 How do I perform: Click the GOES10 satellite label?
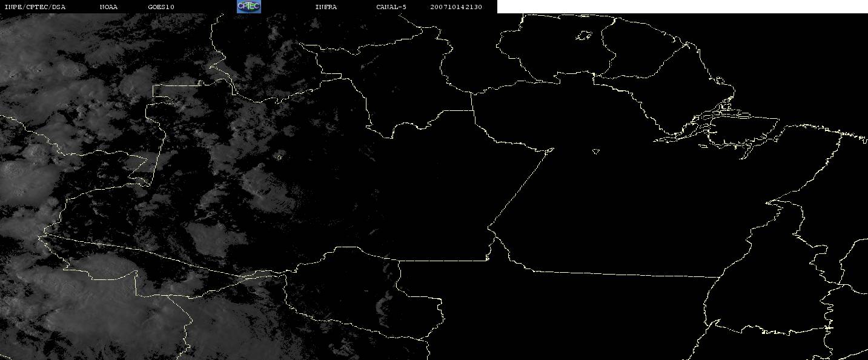tap(161, 7)
